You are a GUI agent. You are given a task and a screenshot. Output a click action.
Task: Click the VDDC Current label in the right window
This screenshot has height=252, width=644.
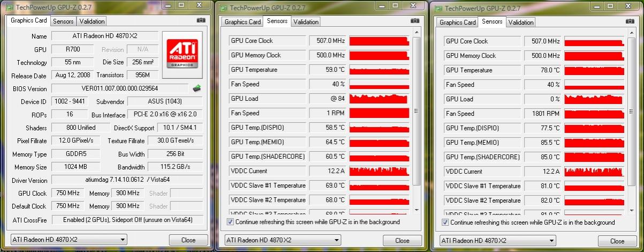pyautogui.click(x=482, y=172)
